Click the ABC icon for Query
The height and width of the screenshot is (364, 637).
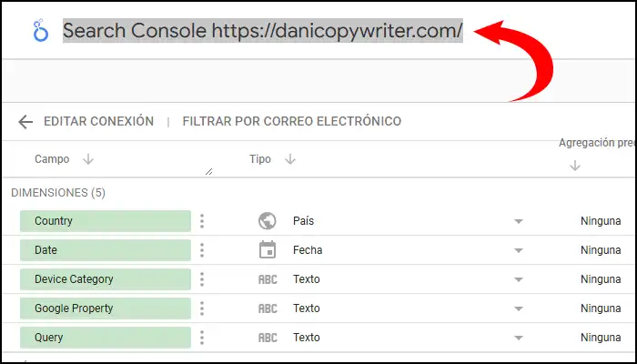pos(268,338)
